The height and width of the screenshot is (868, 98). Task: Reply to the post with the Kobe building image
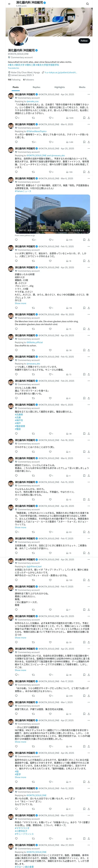[16, 240]
